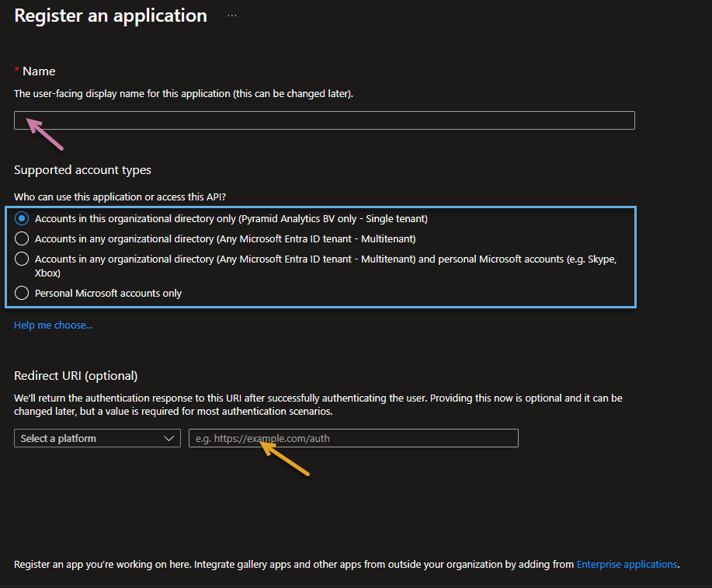Select Multitenant and personal Microsoft accounts option
The image size is (712, 588).
point(22,259)
